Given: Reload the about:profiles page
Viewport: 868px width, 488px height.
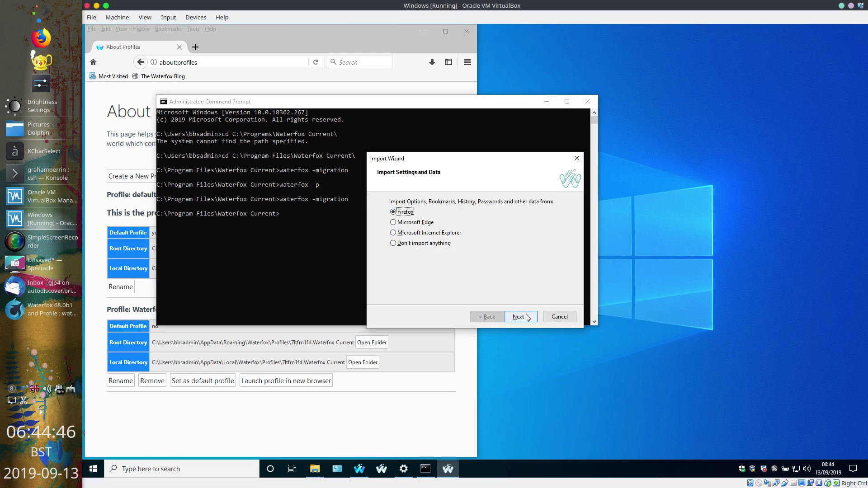Looking at the screenshot, I should (316, 62).
